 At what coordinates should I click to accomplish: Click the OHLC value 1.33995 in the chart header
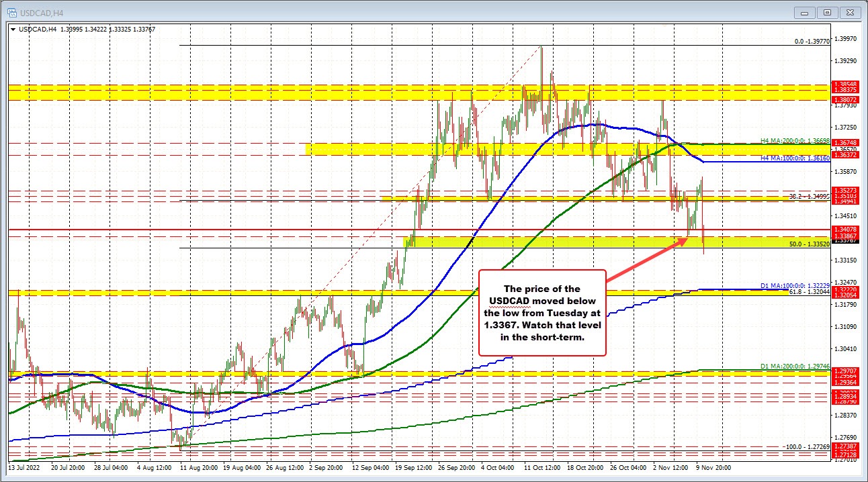coord(71,28)
